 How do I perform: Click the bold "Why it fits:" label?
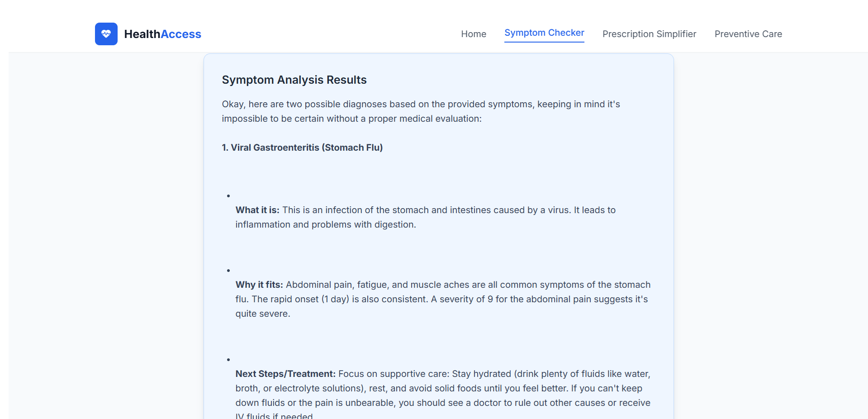259,285
